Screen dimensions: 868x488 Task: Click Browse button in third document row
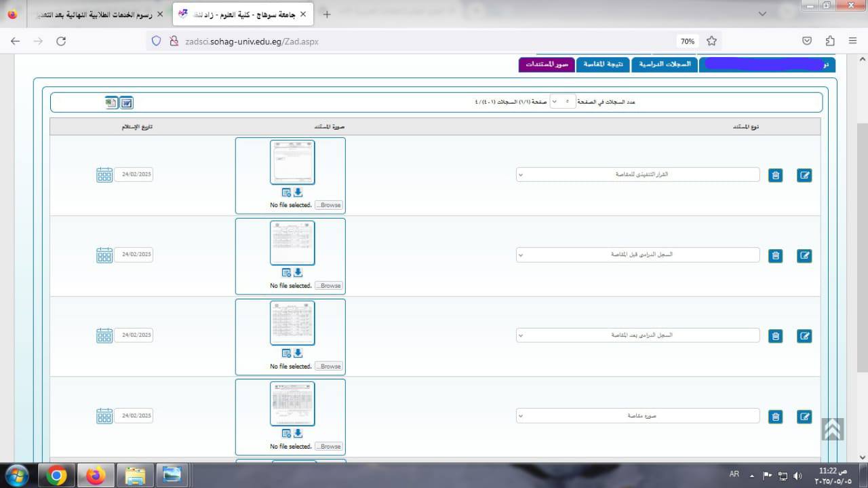coord(330,367)
